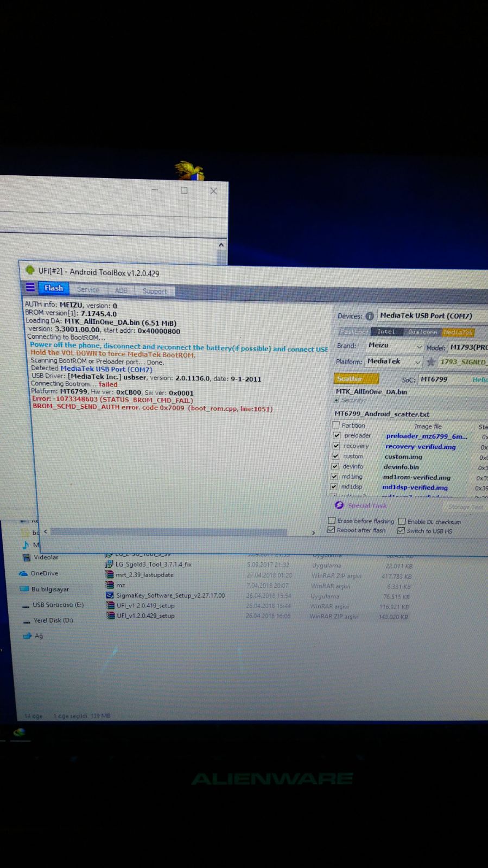
Task: Click the Special Task lightning icon
Action: pos(339,505)
